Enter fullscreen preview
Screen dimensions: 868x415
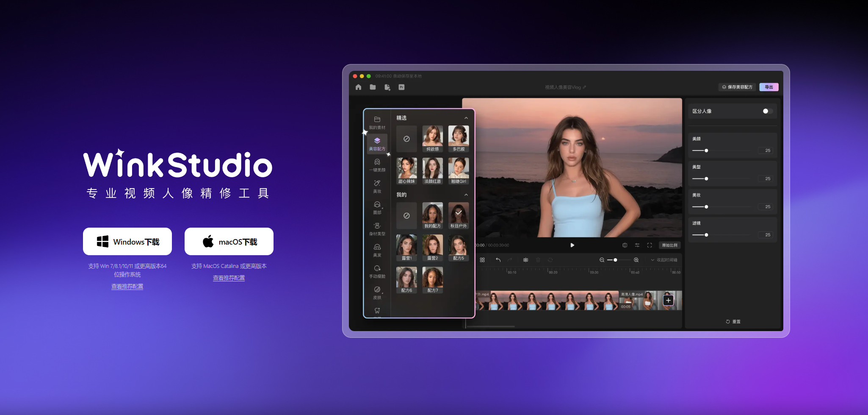[x=650, y=245]
